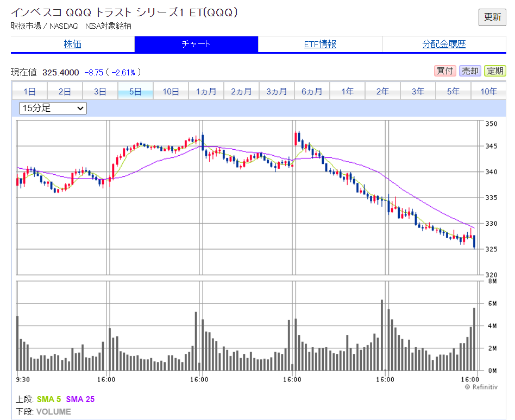Select the 1日 chart period

[x=29, y=91]
